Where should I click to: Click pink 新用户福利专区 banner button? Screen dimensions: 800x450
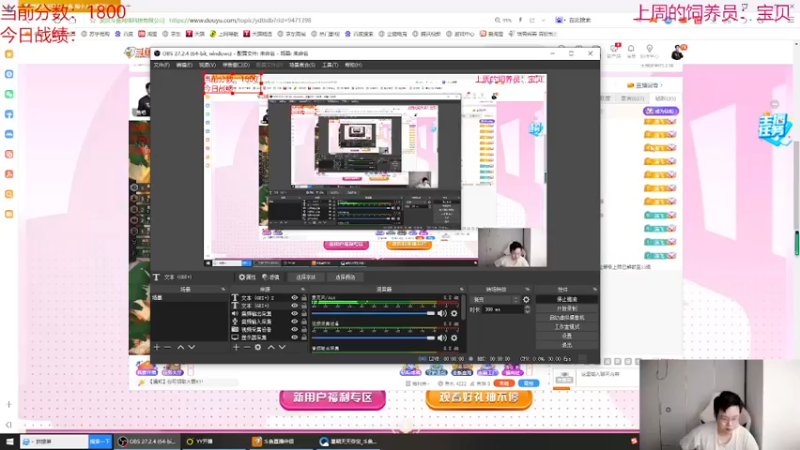coord(333,398)
